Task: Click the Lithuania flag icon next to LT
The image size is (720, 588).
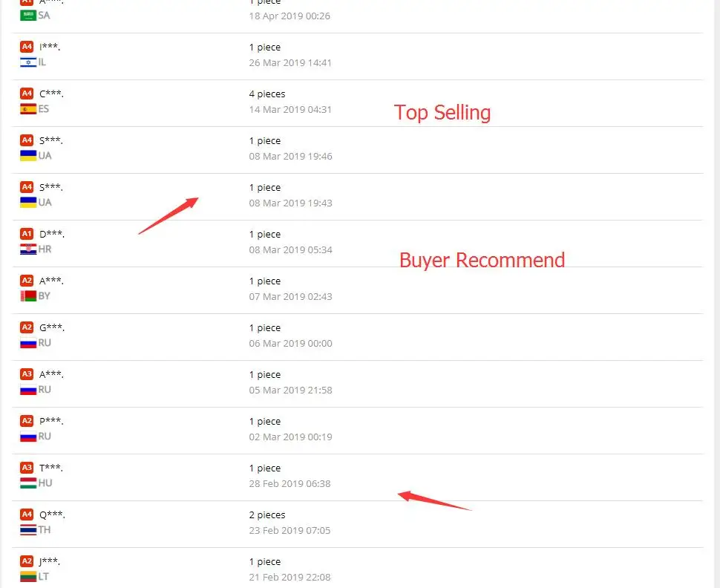Action: click(28, 577)
